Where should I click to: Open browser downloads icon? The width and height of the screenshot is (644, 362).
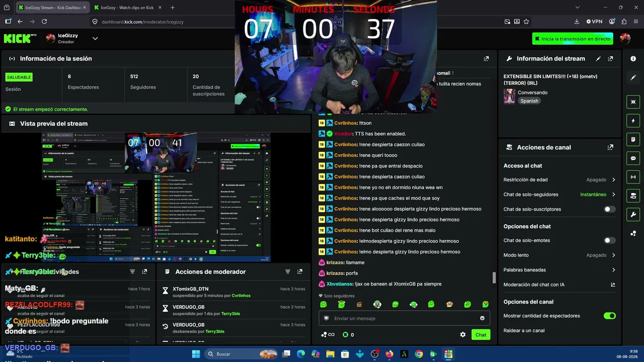click(577, 22)
